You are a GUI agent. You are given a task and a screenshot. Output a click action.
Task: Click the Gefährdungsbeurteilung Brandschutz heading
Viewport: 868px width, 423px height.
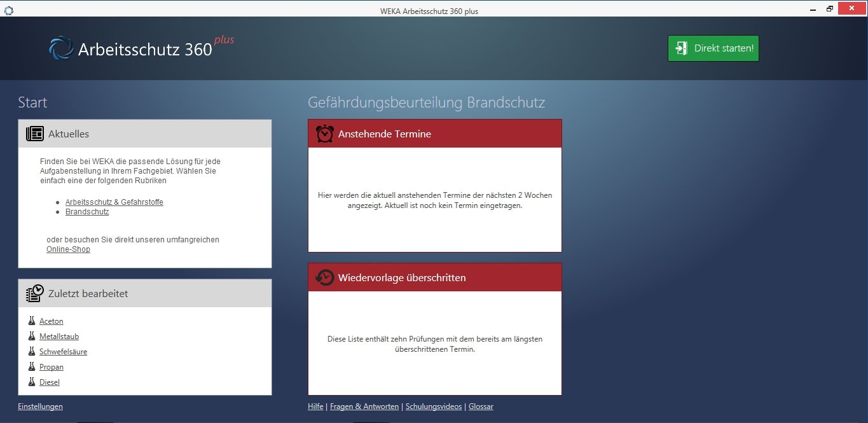pos(426,102)
